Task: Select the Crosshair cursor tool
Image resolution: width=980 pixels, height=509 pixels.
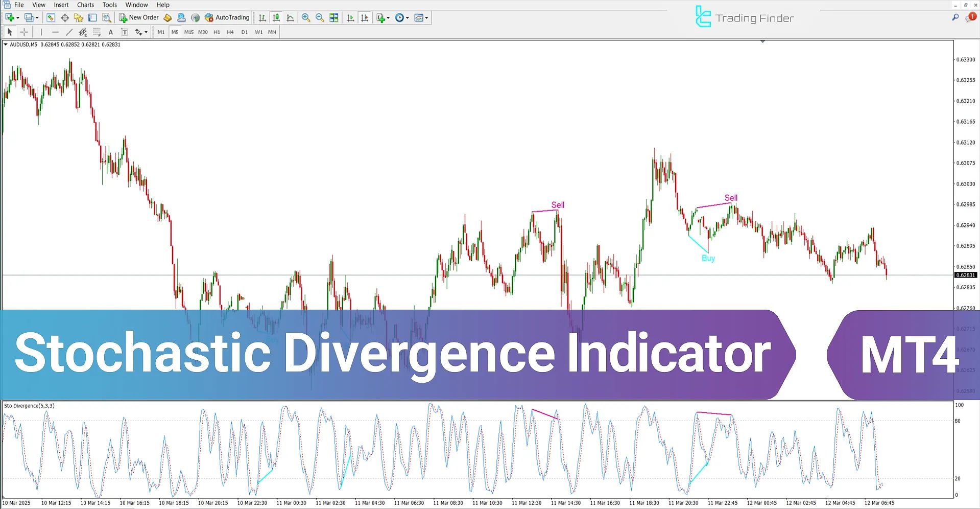Action: click(x=24, y=32)
